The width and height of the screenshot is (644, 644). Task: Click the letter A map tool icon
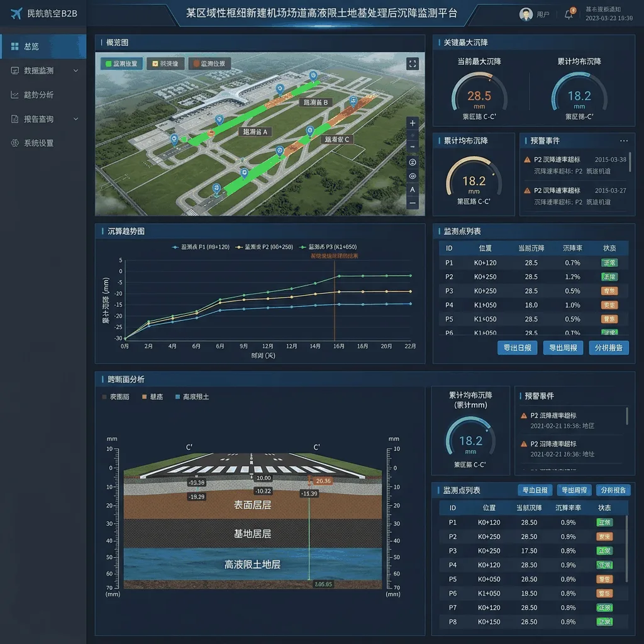(413, 190)
